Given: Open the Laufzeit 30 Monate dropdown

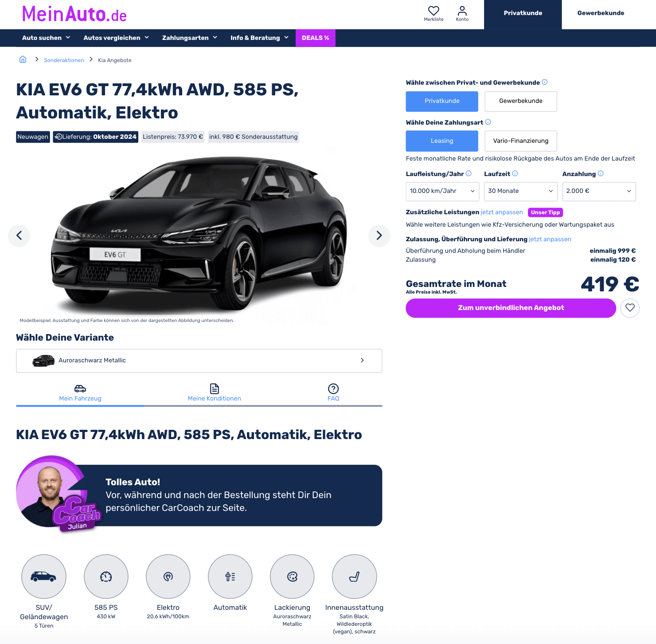Looking at the screenshot, I should click(521, 191).
